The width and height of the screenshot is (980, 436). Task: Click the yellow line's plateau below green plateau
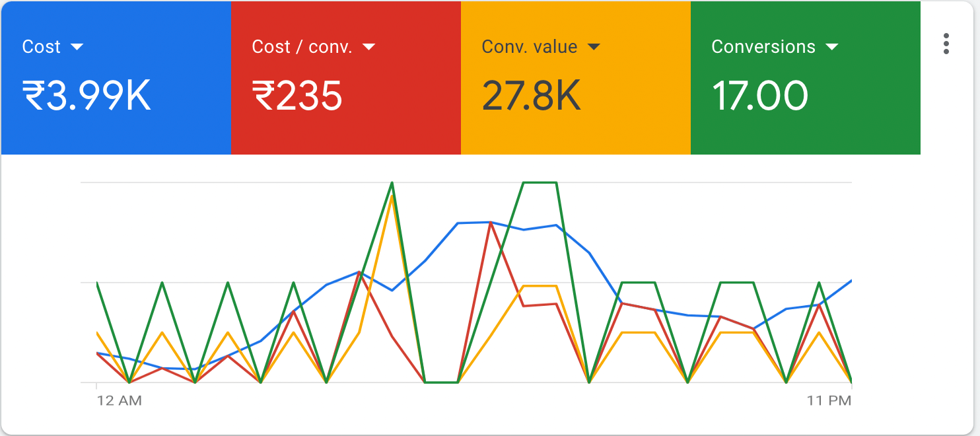(540, 286)
